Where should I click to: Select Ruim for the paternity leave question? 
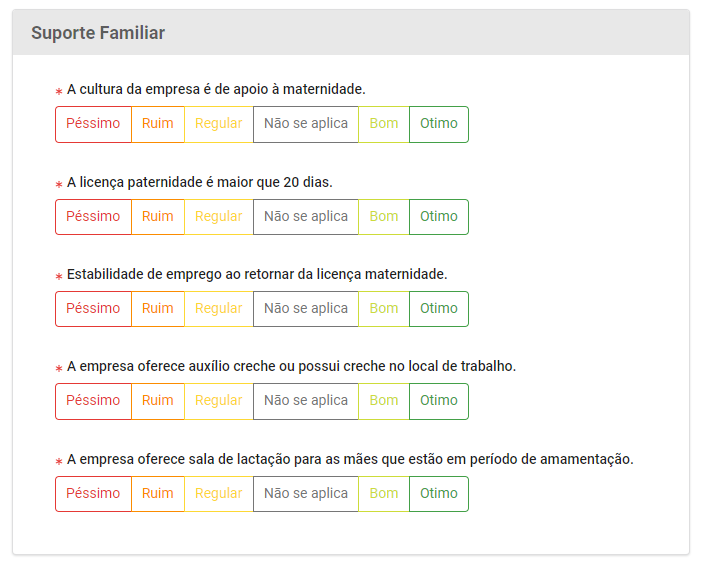pos(158,217)
